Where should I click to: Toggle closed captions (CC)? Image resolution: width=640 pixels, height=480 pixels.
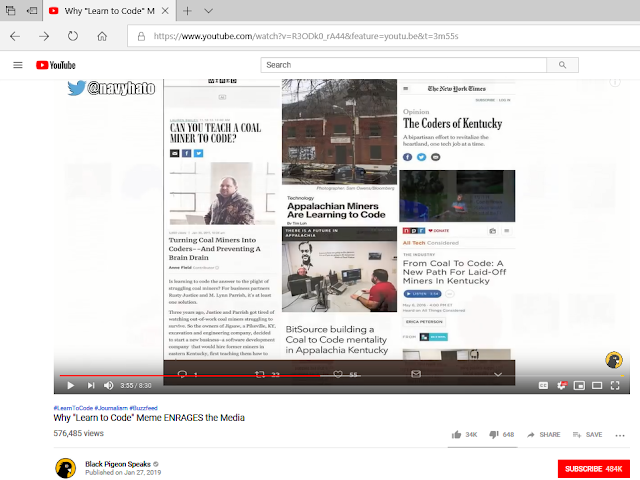(543, 385)
